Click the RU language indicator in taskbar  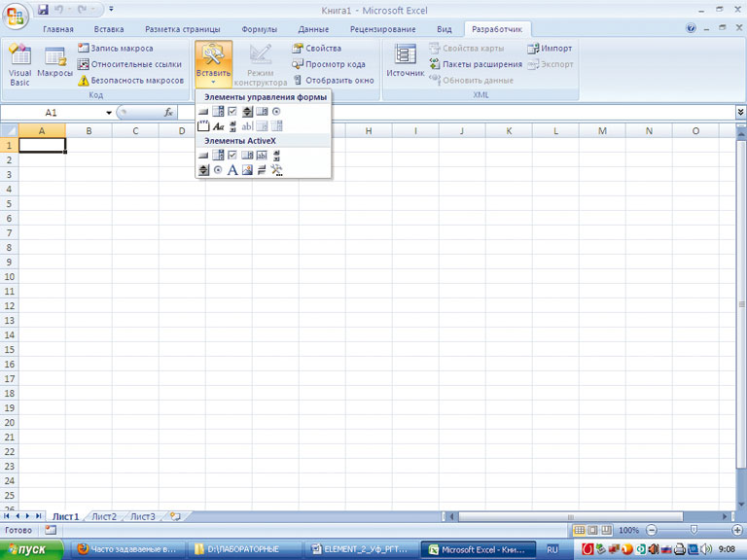[x=551, y=549]
